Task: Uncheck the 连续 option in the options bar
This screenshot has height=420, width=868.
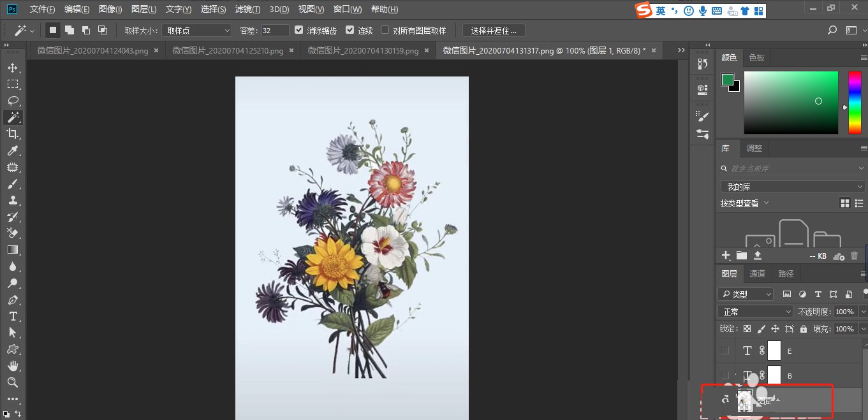Action: click(349, 29)
